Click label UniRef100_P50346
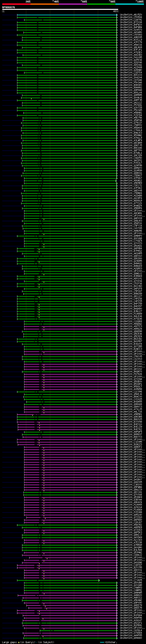 click(131, 82)
